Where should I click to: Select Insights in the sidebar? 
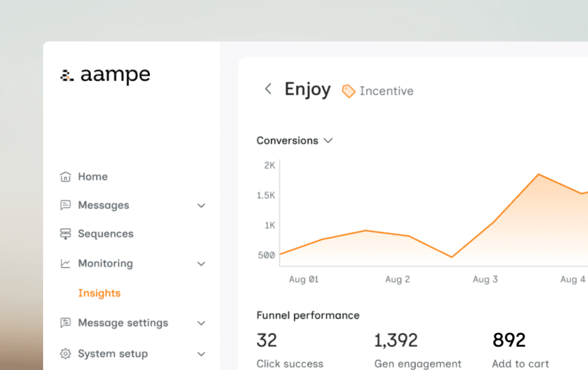click(x=99, y=293)
